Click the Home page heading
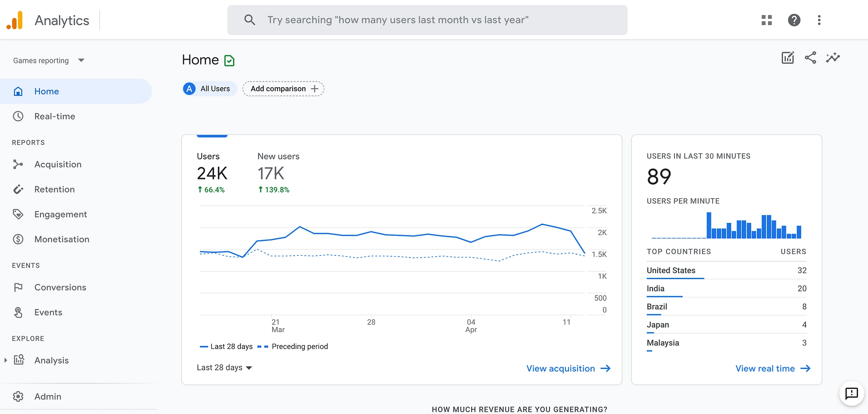Image resolution: width=868 pixels, height=414 pixels. 200,60
